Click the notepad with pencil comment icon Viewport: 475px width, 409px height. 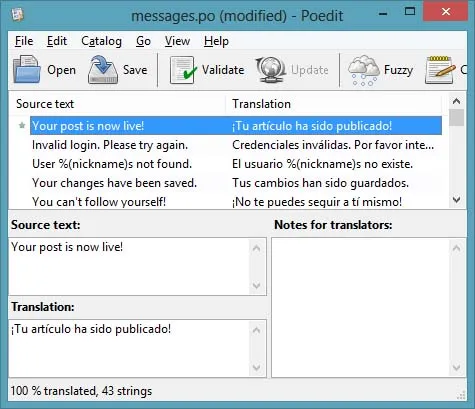(440, 70)
